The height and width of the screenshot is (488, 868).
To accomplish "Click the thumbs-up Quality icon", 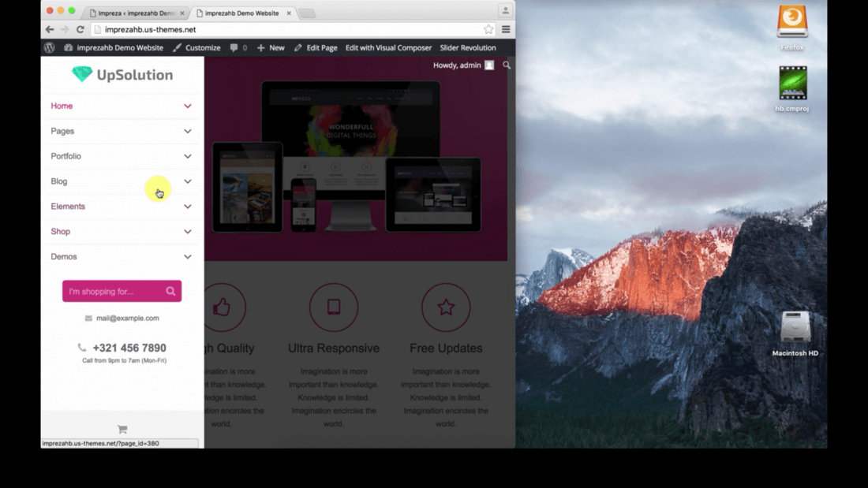I will coord(222,307).
